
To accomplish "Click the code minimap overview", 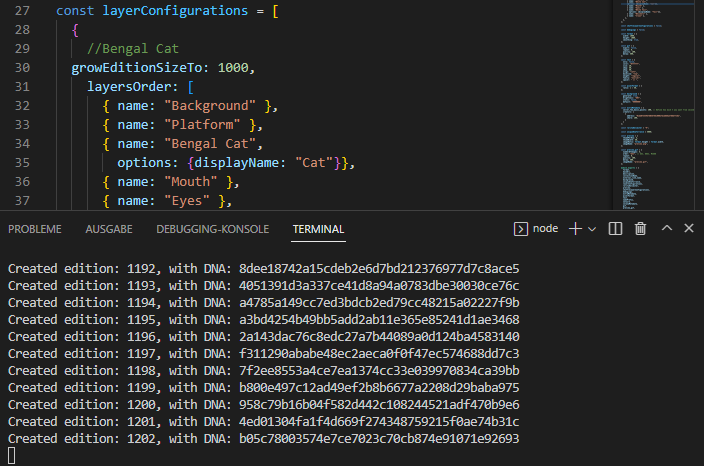I will point(658,105).
